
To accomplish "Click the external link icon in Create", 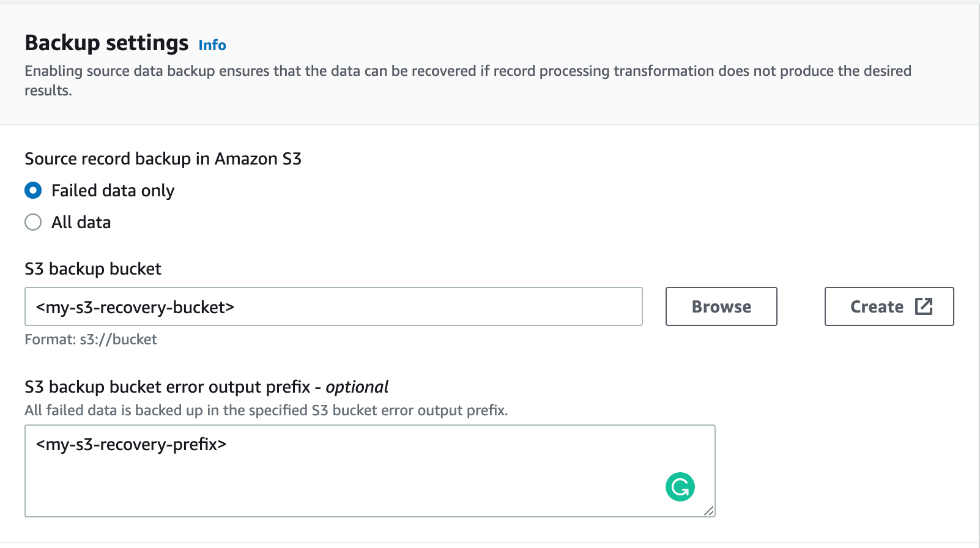I will (924, 306).
